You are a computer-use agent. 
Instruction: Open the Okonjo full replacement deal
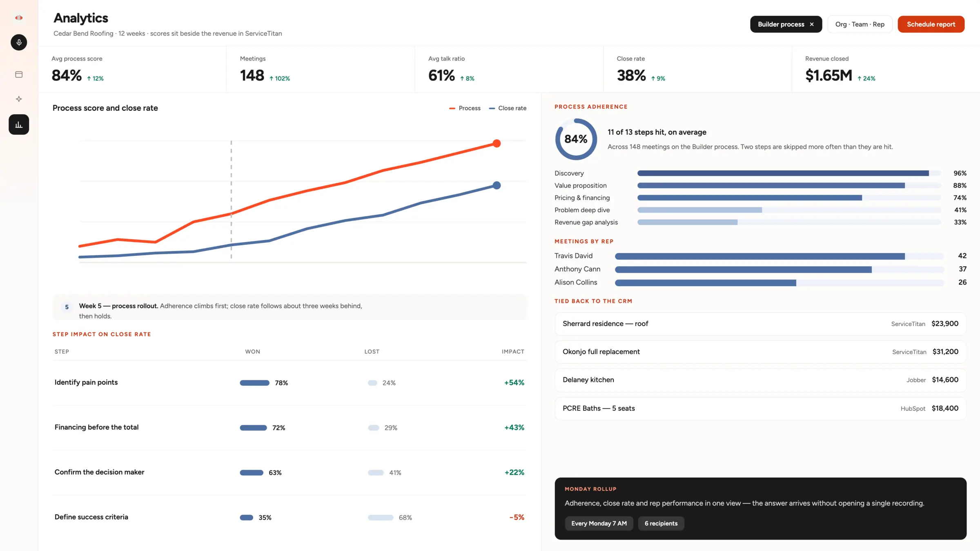[x=760, y=352]
